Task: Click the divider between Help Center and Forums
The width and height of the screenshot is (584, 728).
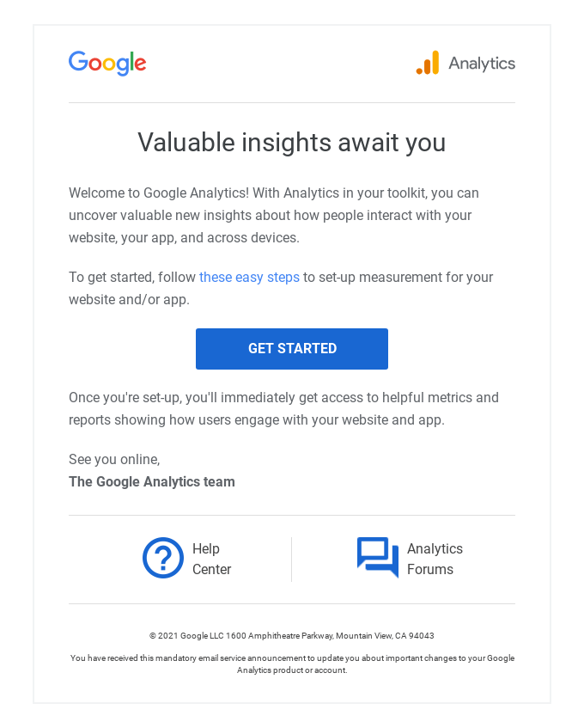Action: 291,558
